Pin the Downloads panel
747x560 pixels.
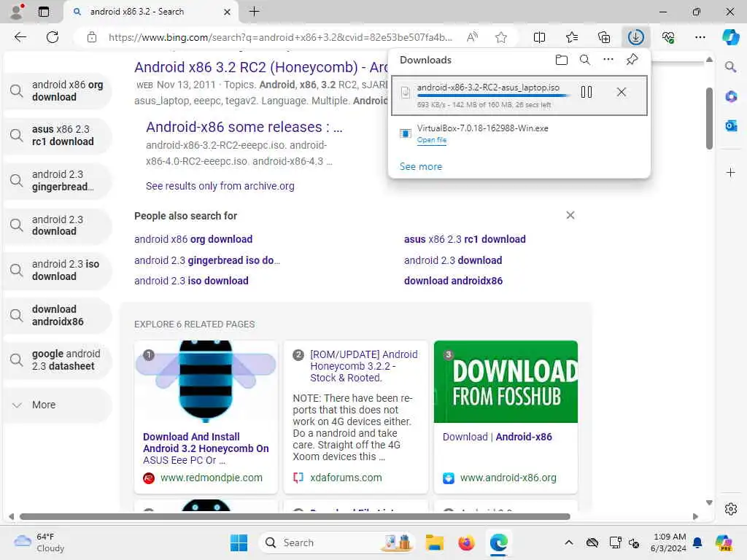coord(632,60)
